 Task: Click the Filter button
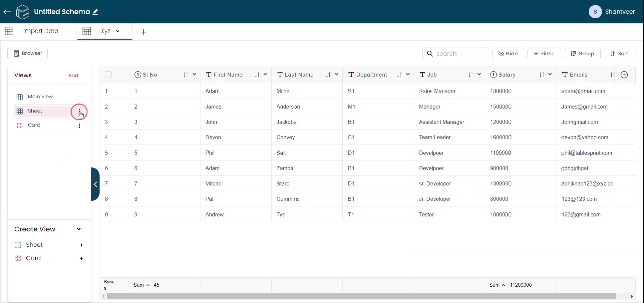click(x=544, y=54)
